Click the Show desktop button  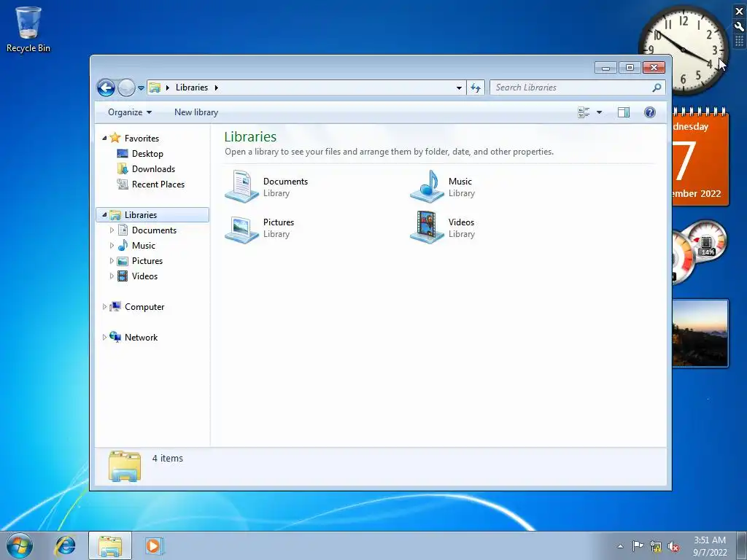(x=742, y=545)
